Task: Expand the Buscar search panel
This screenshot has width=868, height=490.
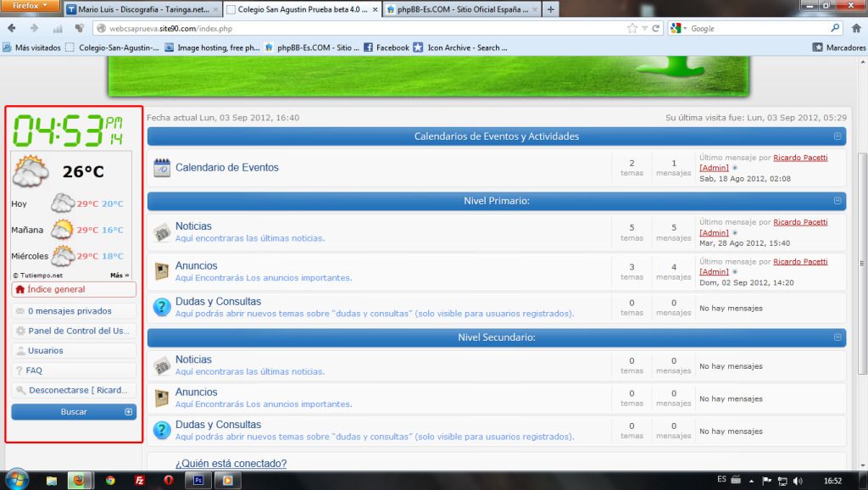Action: click(129, 412)
